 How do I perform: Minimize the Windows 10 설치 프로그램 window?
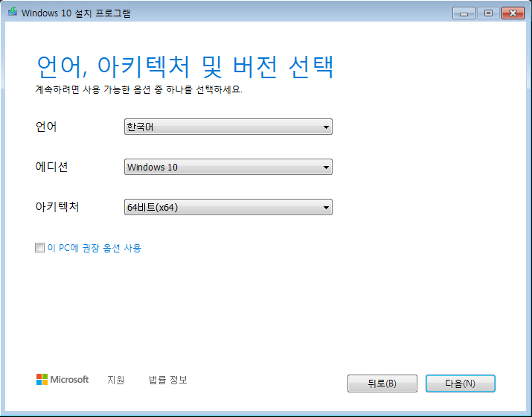click(x=464, y=13)
